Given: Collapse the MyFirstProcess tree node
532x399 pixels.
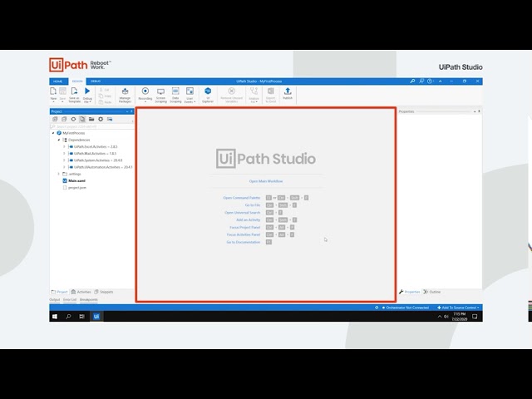Looking at the screenshot, I should [x=53, y=133].
